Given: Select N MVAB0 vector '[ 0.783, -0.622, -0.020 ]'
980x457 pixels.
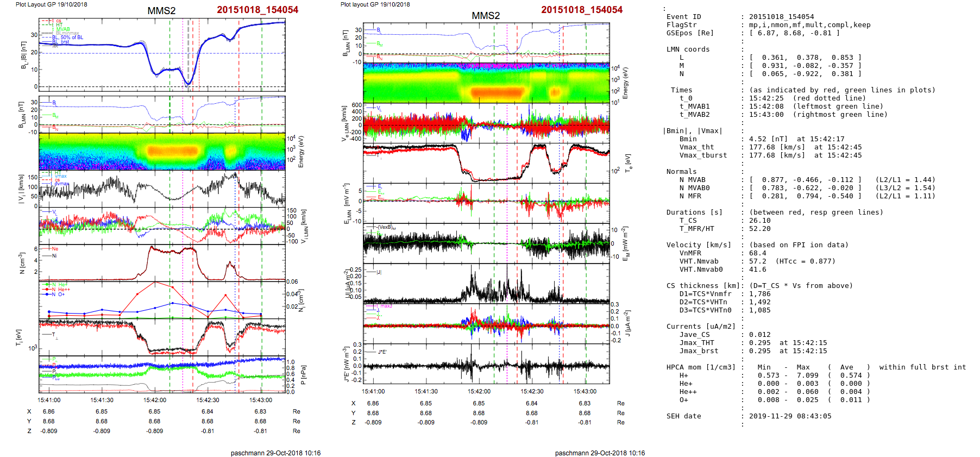Looking at the screenshot, I should [805, 188].
